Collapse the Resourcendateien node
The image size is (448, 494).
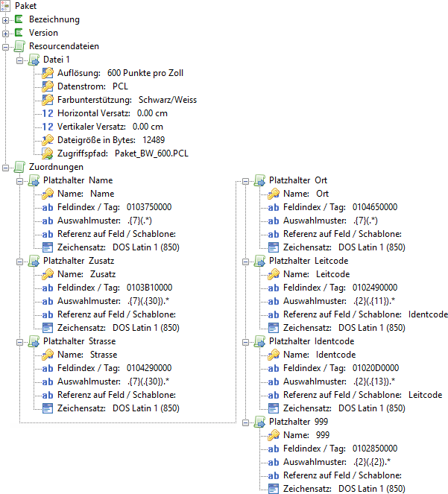click(x=7, y=46)
